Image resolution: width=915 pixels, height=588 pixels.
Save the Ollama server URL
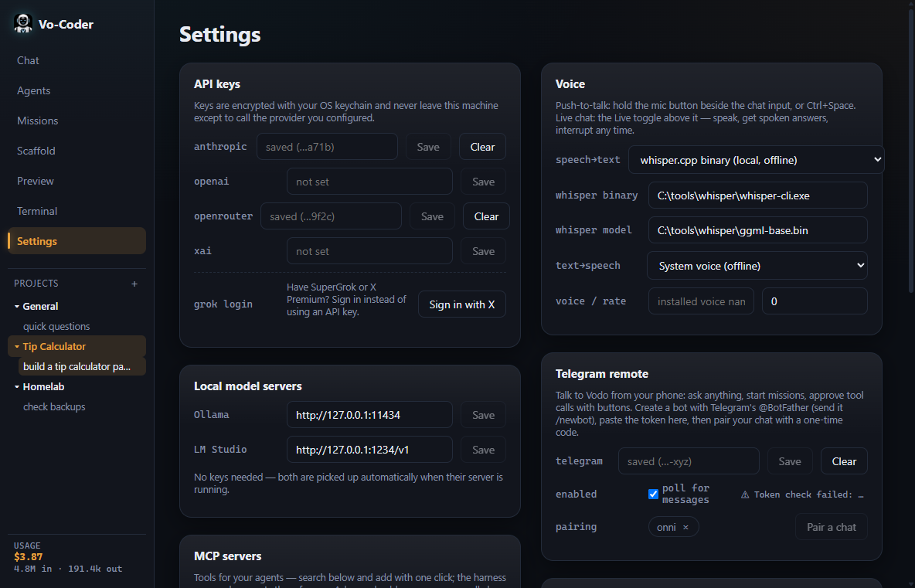(483, 415)
